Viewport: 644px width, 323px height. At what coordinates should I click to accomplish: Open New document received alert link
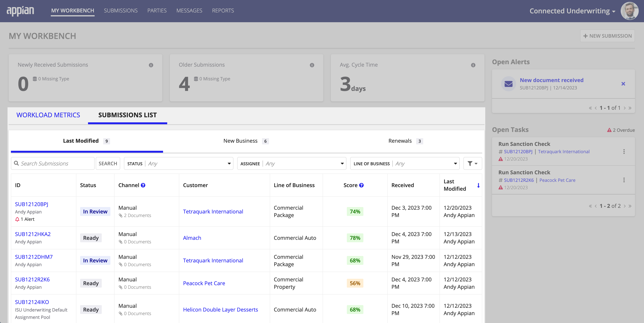pyautogui.click(x=551, y=80)
